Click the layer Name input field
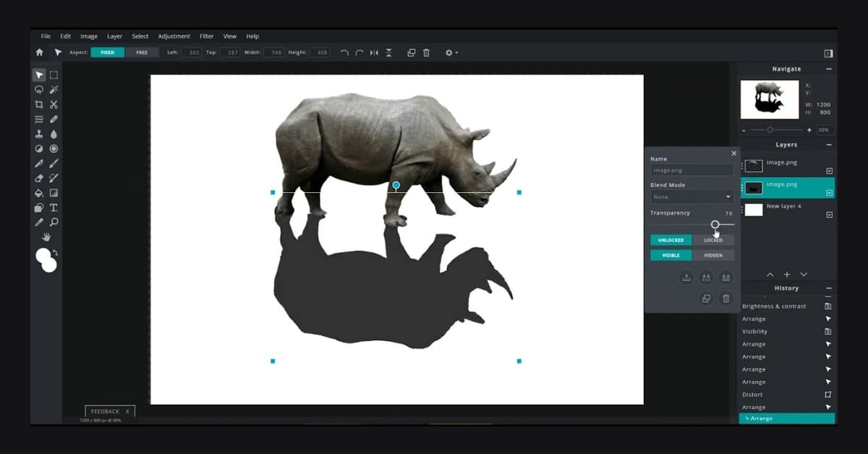 point(692,171)
